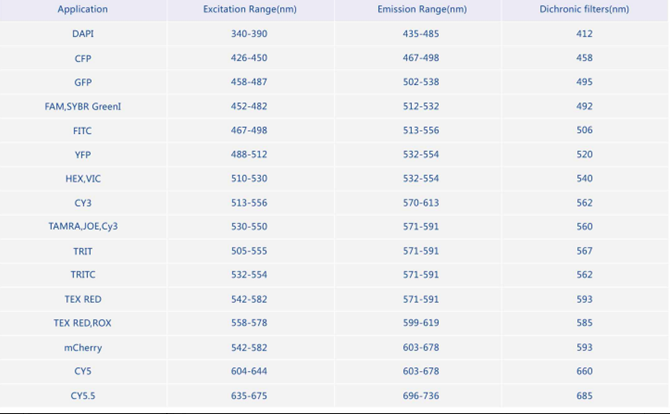Select CY5 excitation range 604-644
This screenshot has height=414, width=670.
coord(251,372)
